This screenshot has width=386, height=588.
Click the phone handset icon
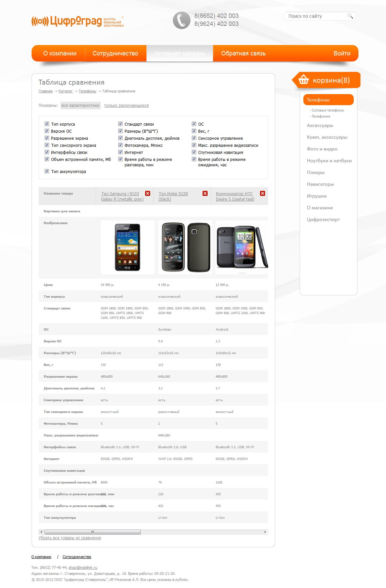(181, 20)
